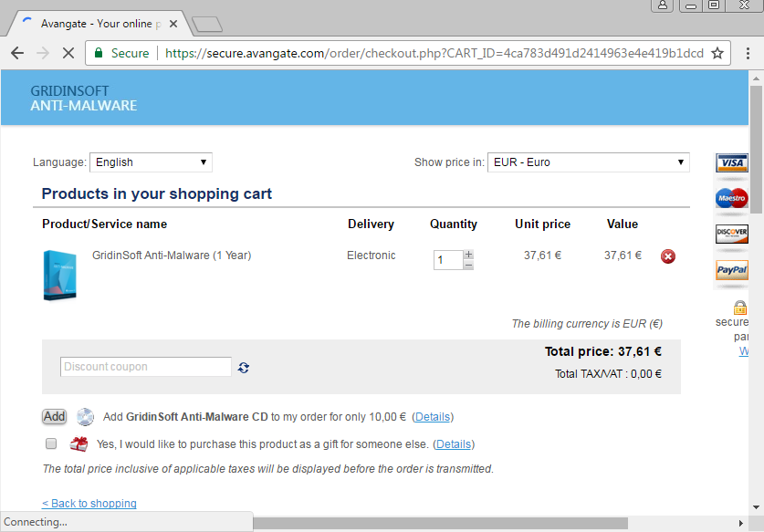This screenshot has width=764, height=532.
Task: Open the Language dropdown
Action: click(151, 162)
